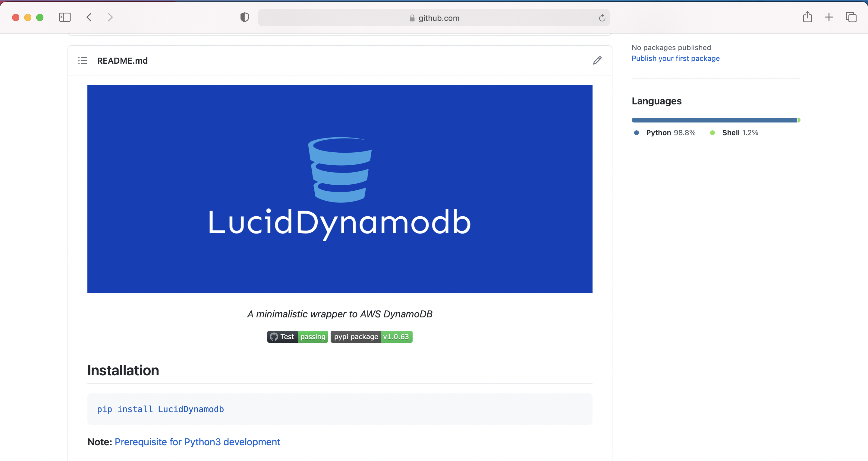Open the Shell 1.2% language link
This screenshot has height=461, width=868.
pos(734,132)
